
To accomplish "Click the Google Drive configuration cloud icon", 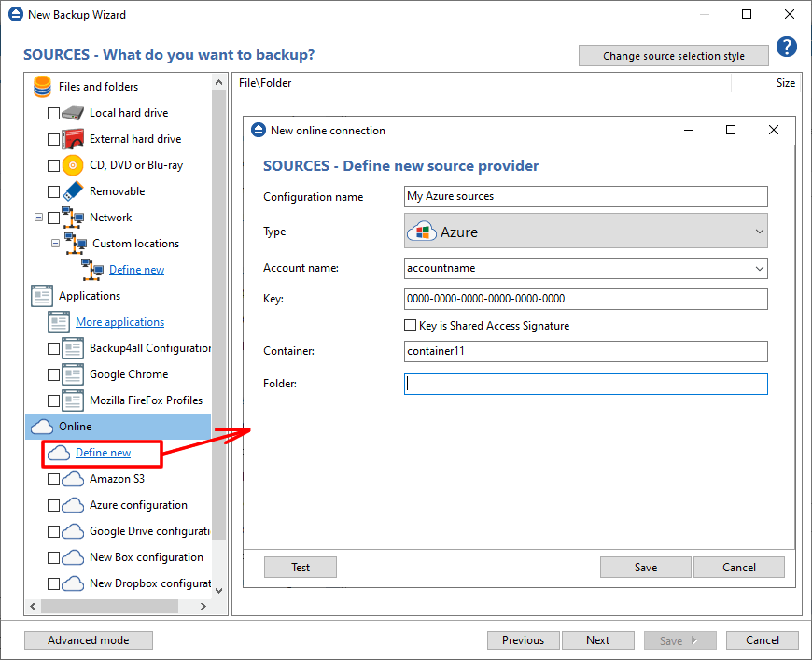I will pos(73,531).
